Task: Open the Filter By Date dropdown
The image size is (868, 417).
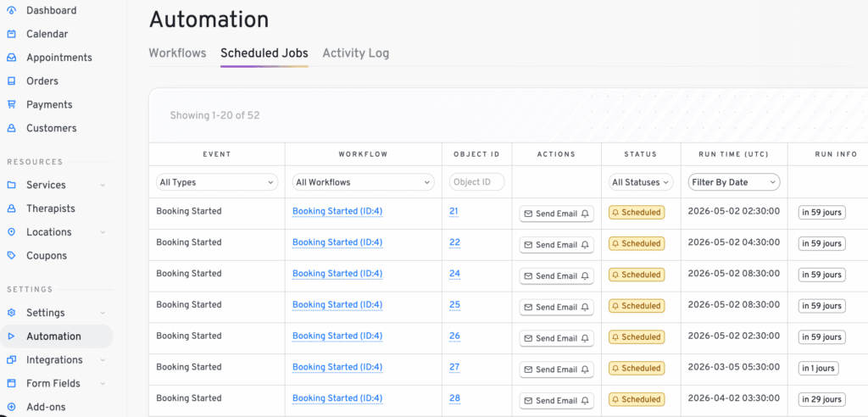Action: [x=733, y=182]
